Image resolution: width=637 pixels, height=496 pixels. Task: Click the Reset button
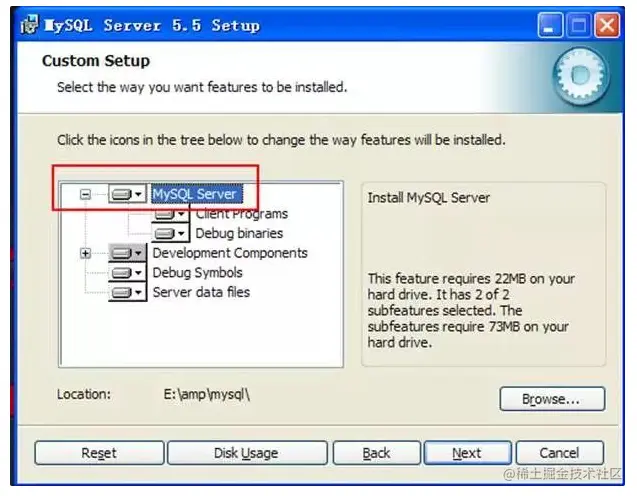tap(99, 453)
